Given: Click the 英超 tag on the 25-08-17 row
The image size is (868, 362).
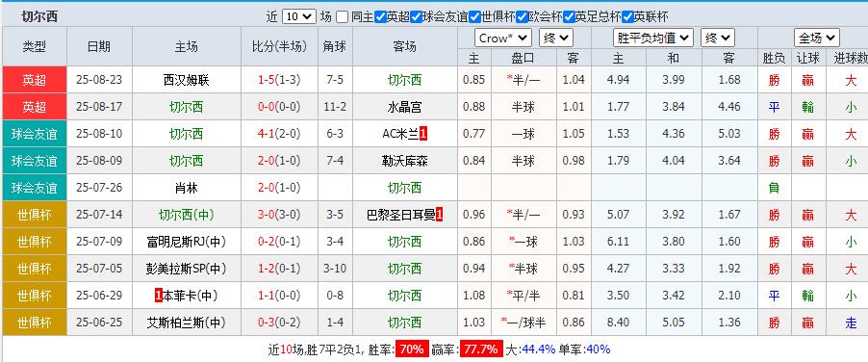Looking at the screenshot, I should pos(35,108).
